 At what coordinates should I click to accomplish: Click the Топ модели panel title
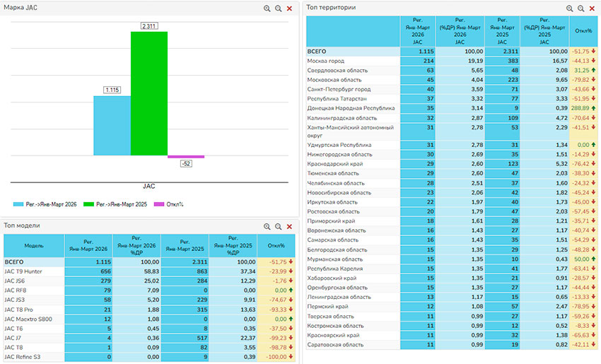point(22,225)
